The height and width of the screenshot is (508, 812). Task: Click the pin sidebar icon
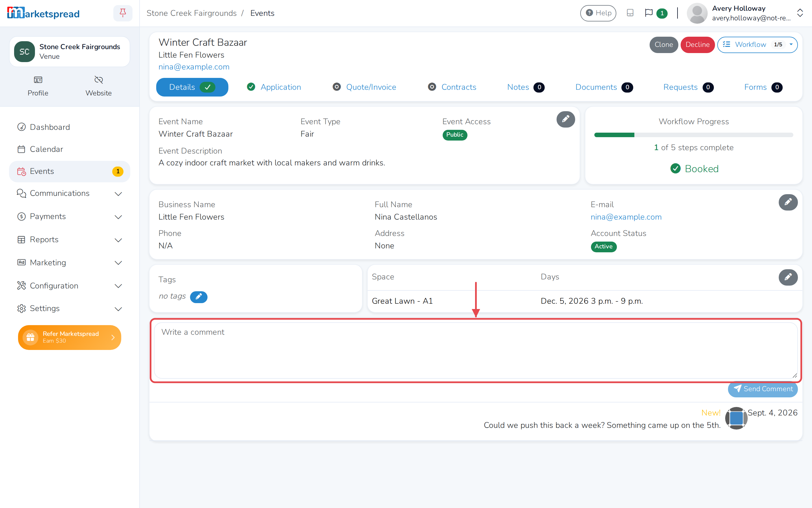click(123, 13)
